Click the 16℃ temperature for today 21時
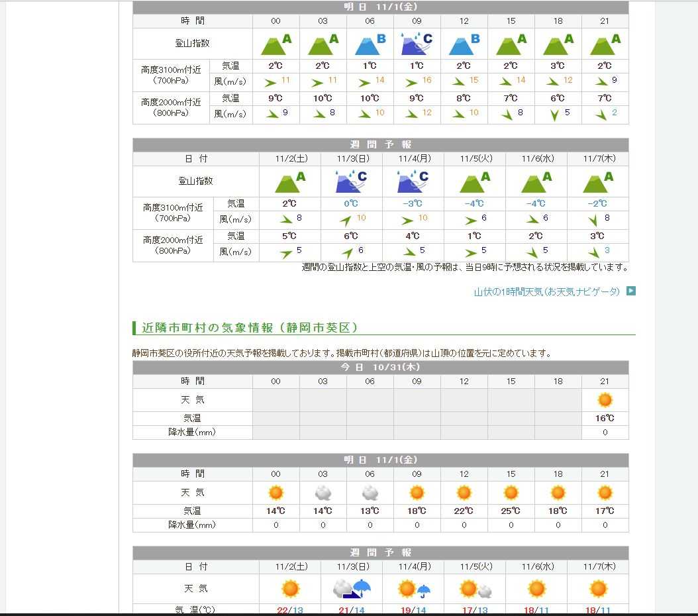This screenshot has height=616, width=698. click(x=605, y=418)
